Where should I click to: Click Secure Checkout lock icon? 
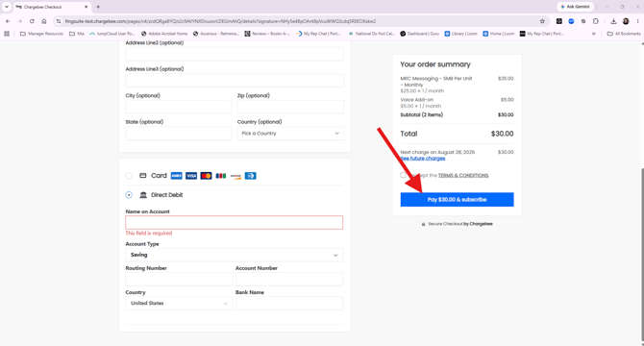click(423, 224)
